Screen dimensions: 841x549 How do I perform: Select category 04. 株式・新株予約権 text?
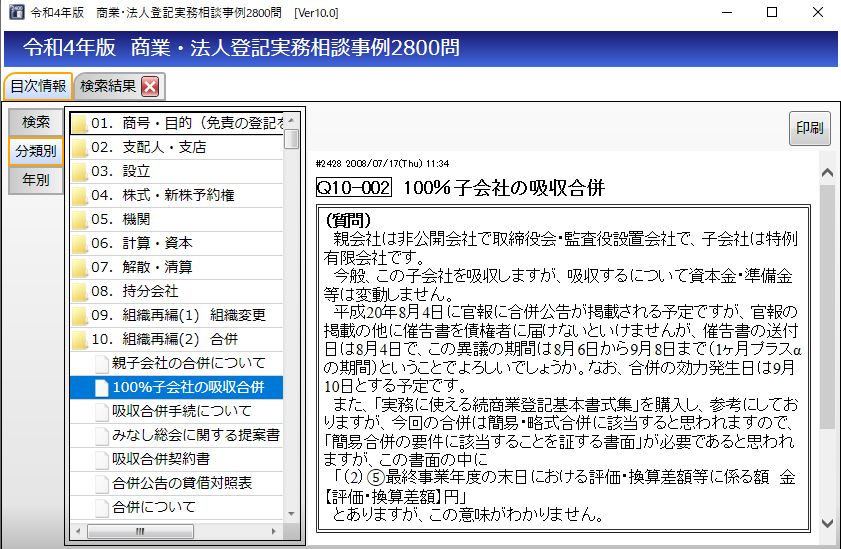[163, 195]
